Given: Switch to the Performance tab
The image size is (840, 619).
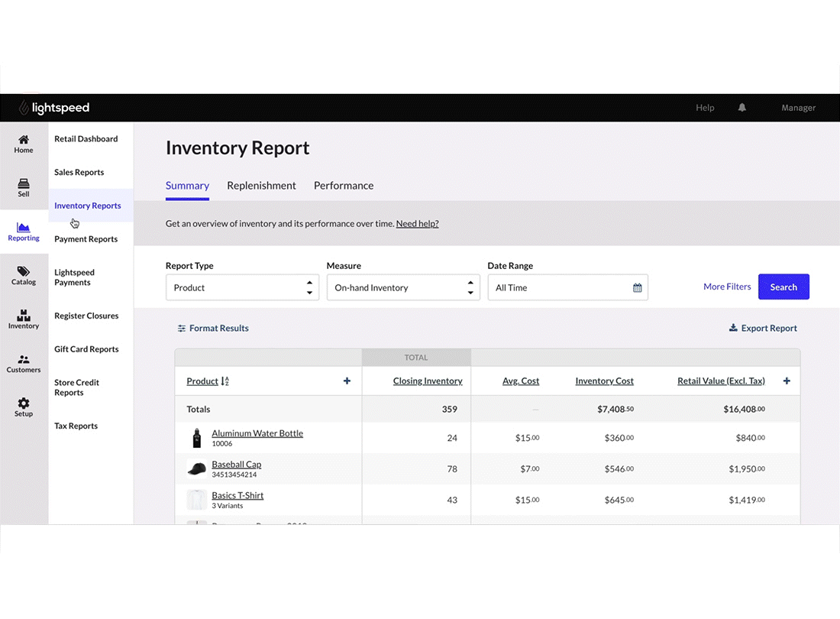Looking at the screenshot, I should pos(344,186).
